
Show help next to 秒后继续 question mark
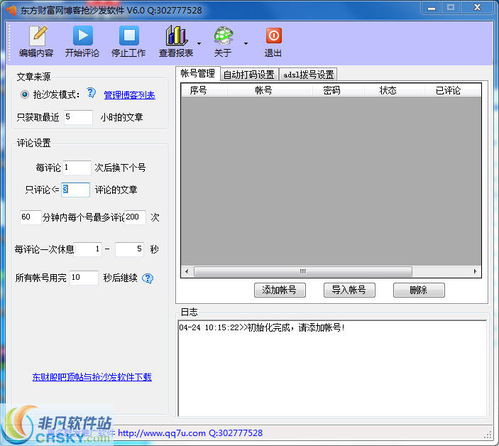click(148, 278)
